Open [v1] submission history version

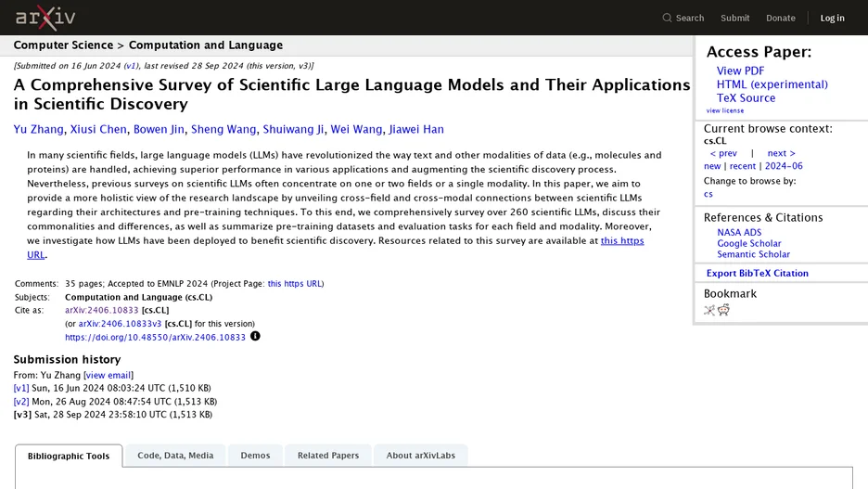21,388
